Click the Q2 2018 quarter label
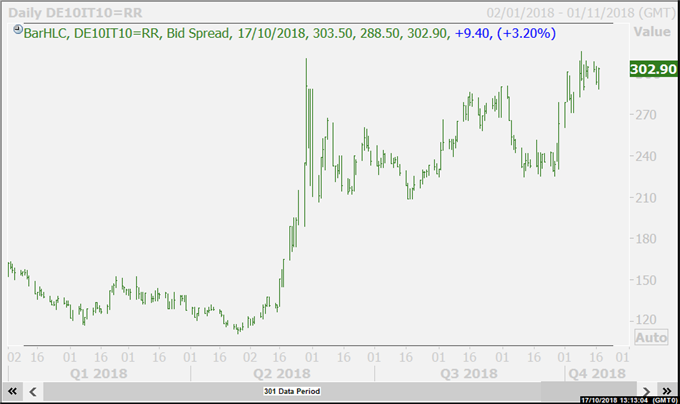Image resolution: width=680 pixels, height=404 pixels. click(282, 374)
